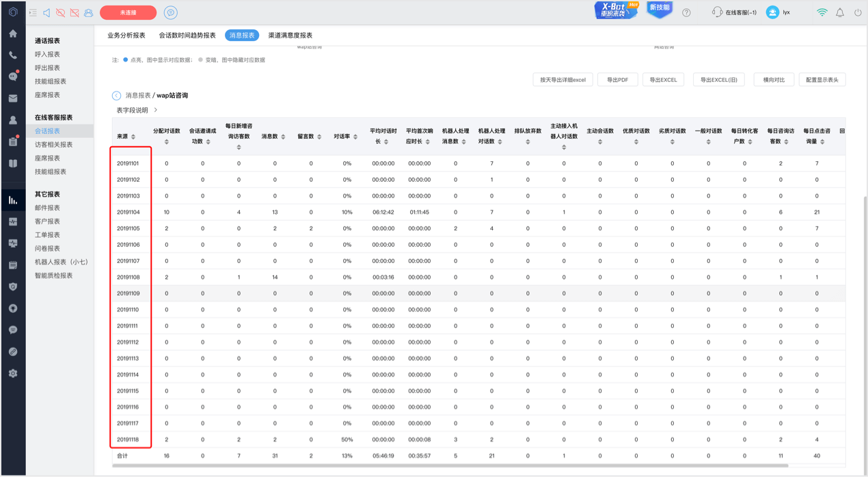Image resolution: width=868 pixels, height=477 pixels.
Task: Toggle the crossed-out eye visibility icon
Action: point(60,12)
